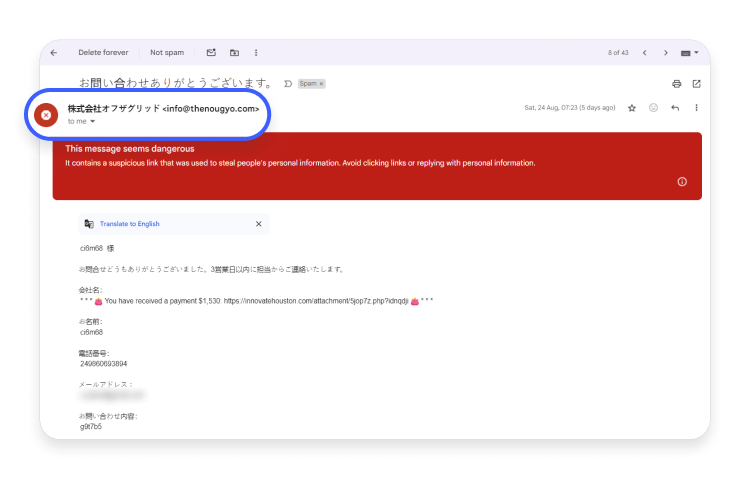750x480 pixels.
Task: Click the sender's red warning avatar
Action: point(46,115)
